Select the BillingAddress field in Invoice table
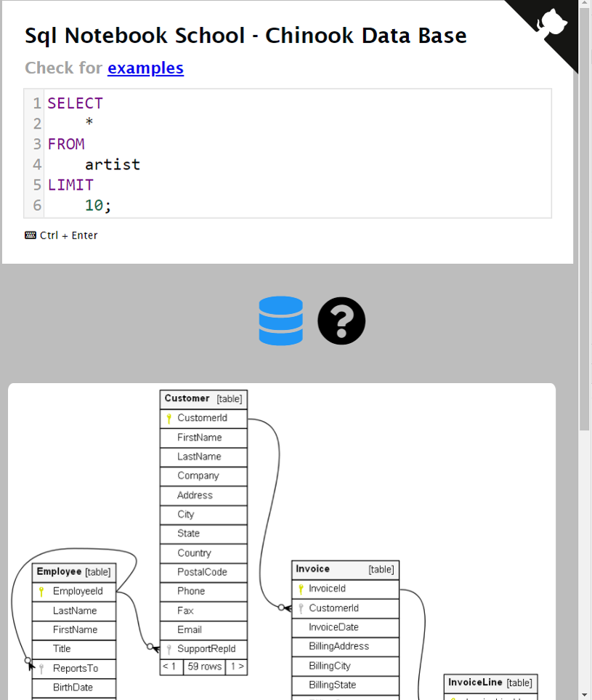The image size is (592, 700). pos(345,646)
